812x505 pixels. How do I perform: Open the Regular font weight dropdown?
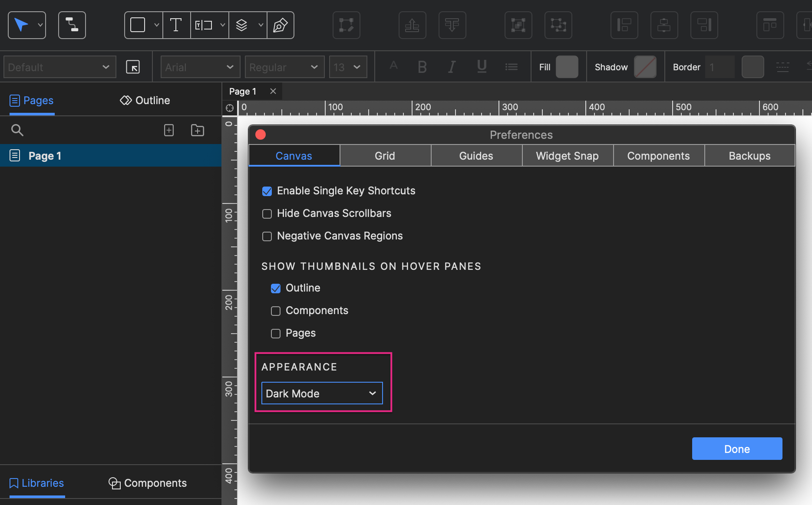[x=284, y=67]
